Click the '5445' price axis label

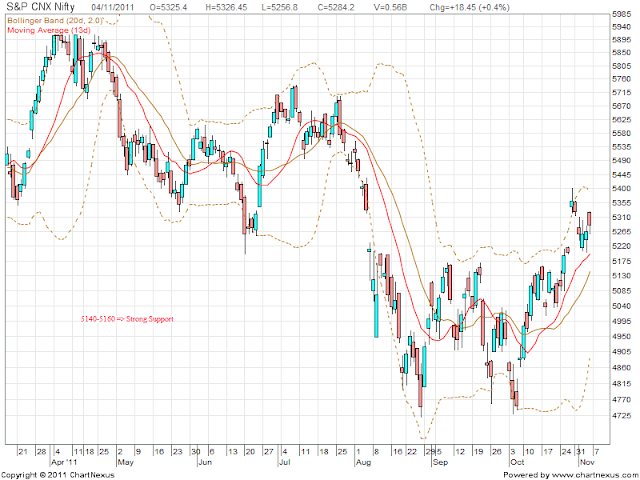622,175
